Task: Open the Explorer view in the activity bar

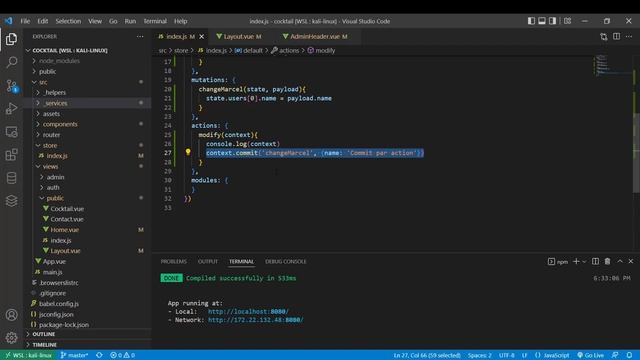Action: click(x=11, y=39)
